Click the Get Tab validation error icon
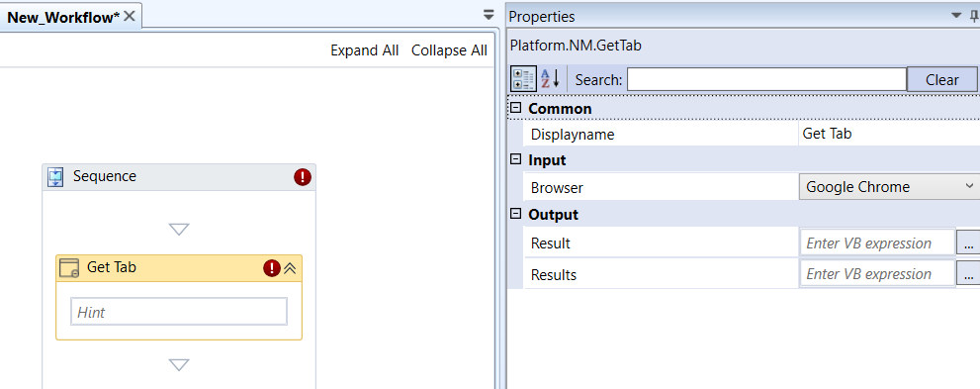Image resolution: width=980 pixels, height=389 pixels. pos(271,268)
